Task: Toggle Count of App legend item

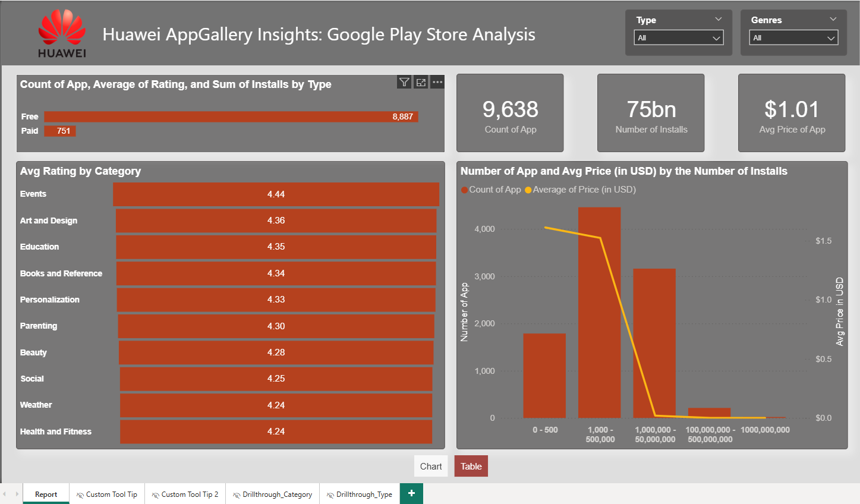Action: point(491,190)
